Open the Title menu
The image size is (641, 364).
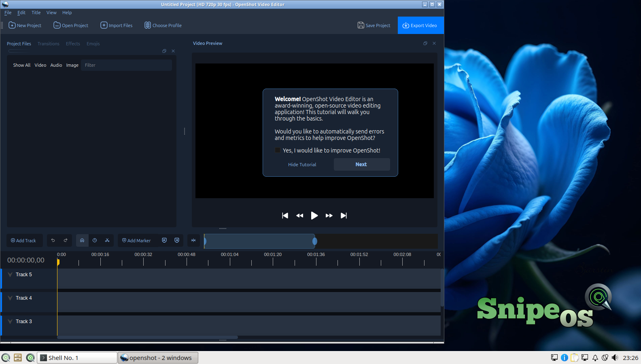(x=36, y=13)
